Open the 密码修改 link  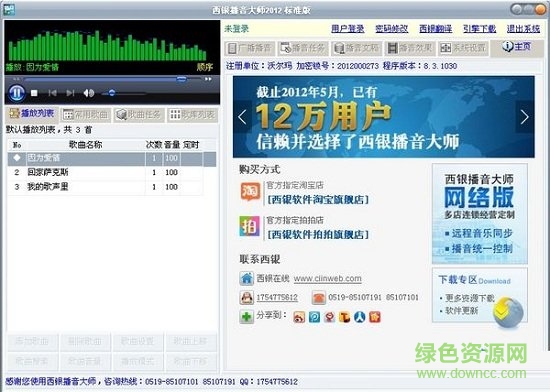pyautogui.click(x=391, y=29)
